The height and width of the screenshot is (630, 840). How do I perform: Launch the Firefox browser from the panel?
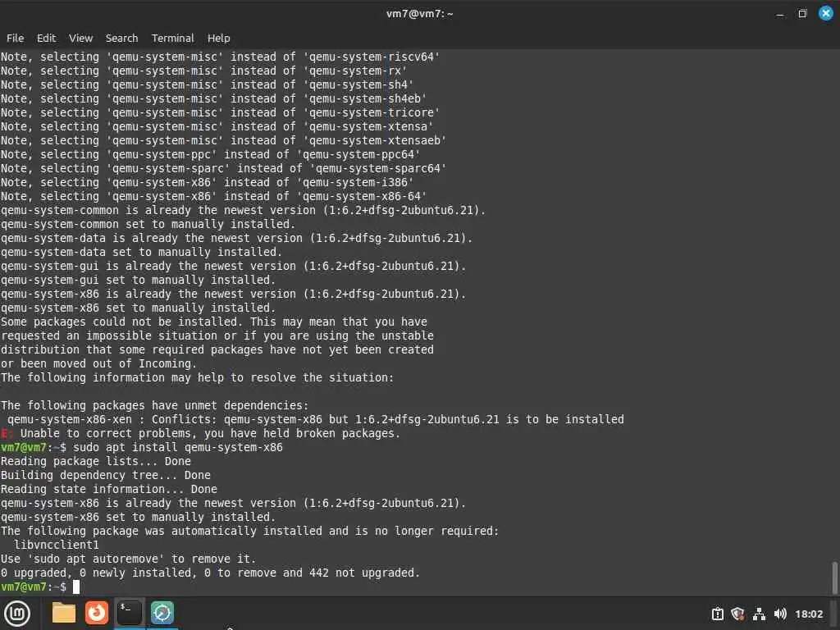click(97, 613)
